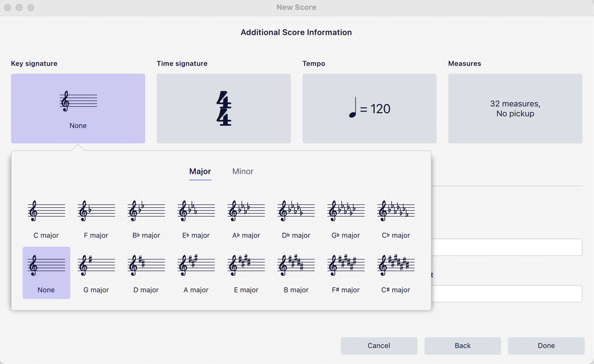
Task: Switch to the Minor tab
Action: click(243, 172)
